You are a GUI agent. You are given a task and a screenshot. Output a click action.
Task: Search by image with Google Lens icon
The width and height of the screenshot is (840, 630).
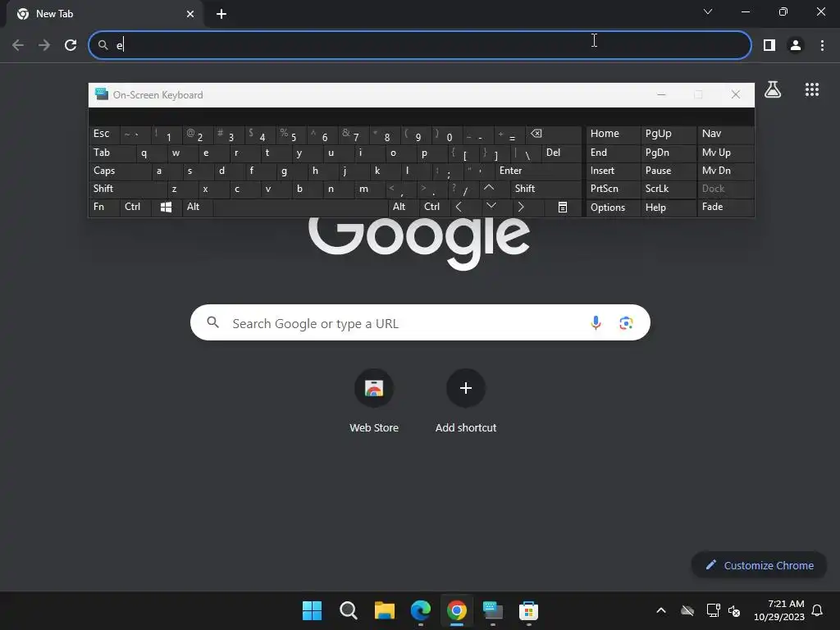[626, 322]
